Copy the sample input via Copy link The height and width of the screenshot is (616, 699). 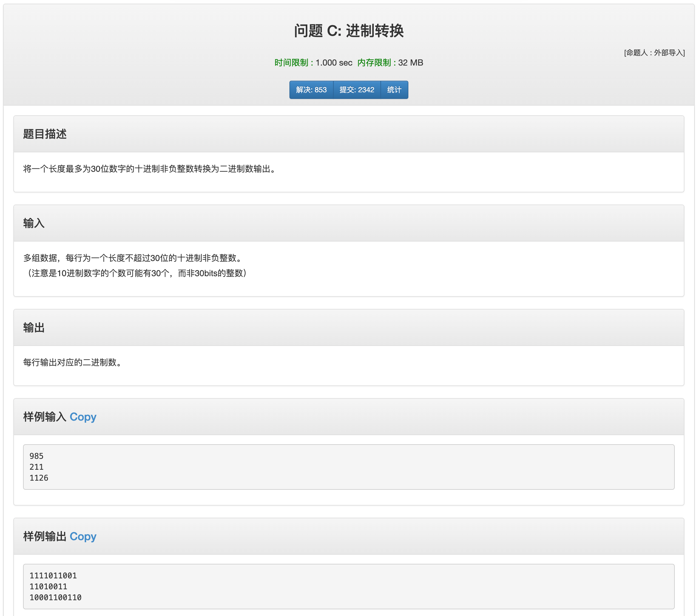point(83,417)
